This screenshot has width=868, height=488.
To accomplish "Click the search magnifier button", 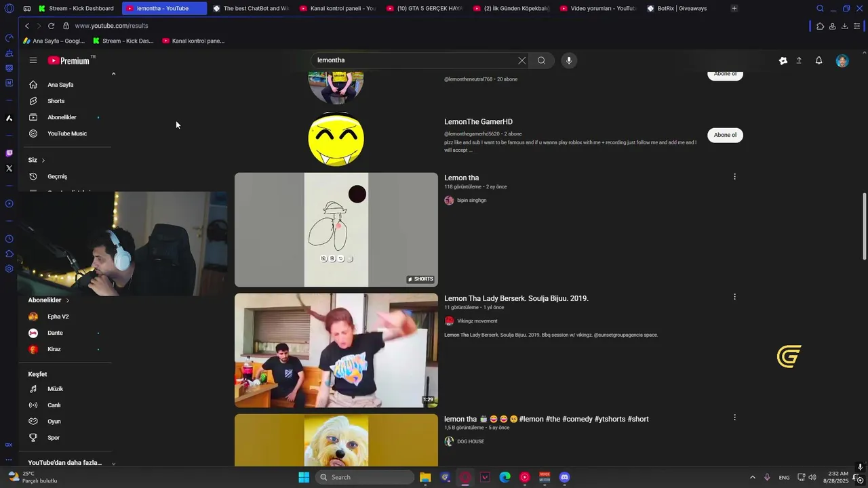I will coord(541,60).
